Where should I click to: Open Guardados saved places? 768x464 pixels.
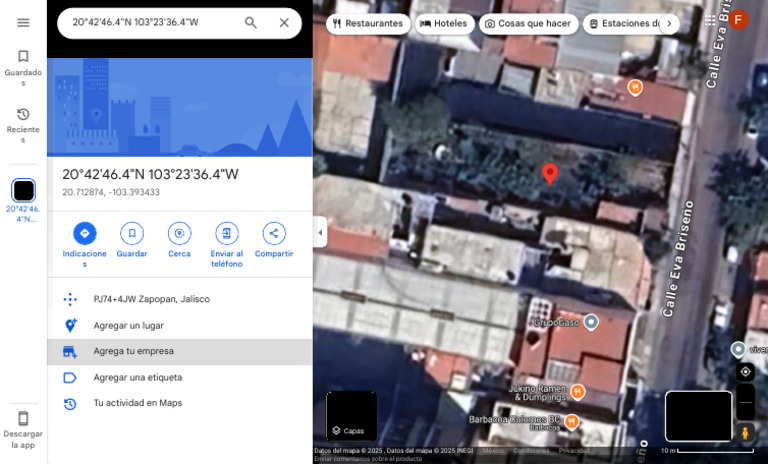click(23, 68)
